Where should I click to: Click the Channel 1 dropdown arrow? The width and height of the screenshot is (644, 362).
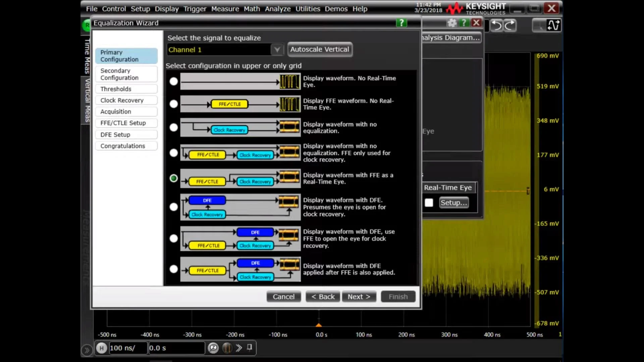[277, 50]
